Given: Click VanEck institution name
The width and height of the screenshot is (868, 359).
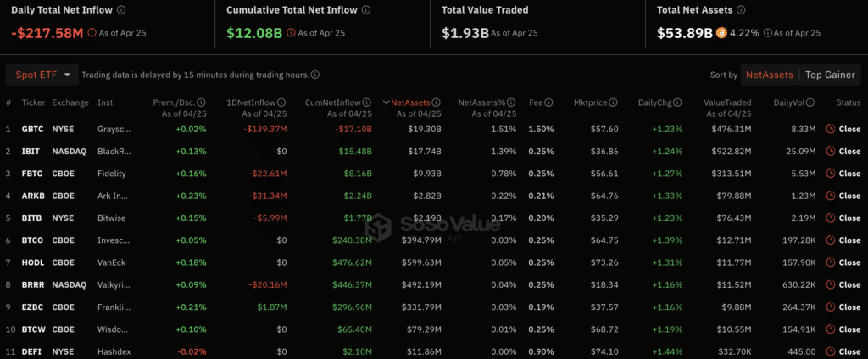Looking at the screenshot, I should [111, 262].
